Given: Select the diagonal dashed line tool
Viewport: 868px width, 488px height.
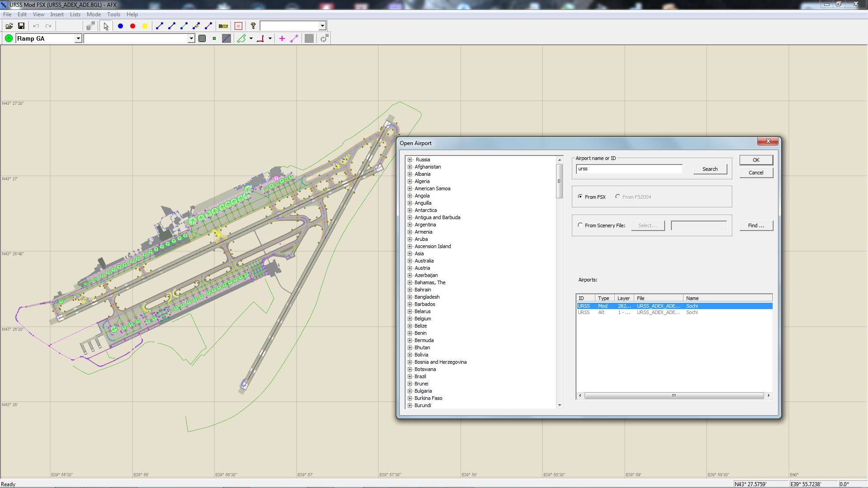Looking at the screenshot, I should 226,38.
